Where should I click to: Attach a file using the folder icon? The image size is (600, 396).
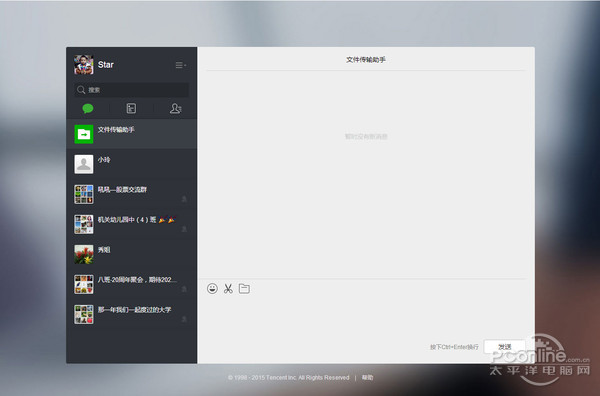click(x=244, y=288)
